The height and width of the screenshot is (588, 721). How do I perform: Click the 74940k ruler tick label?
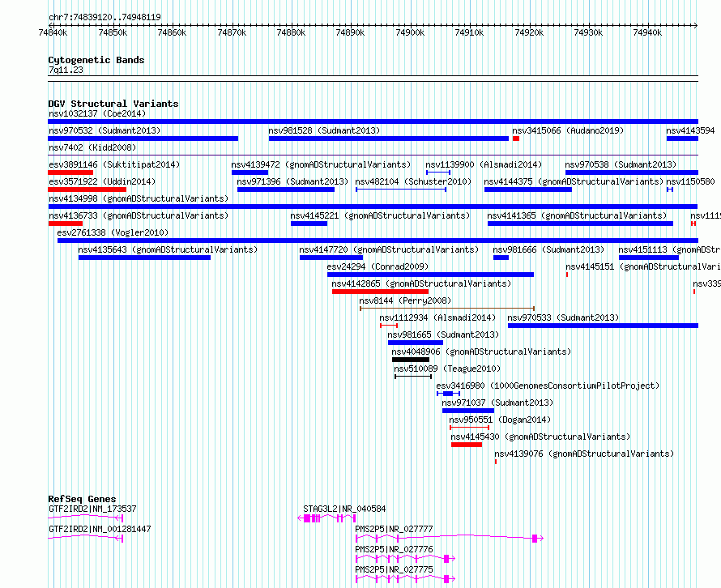[x=647, y=32]
